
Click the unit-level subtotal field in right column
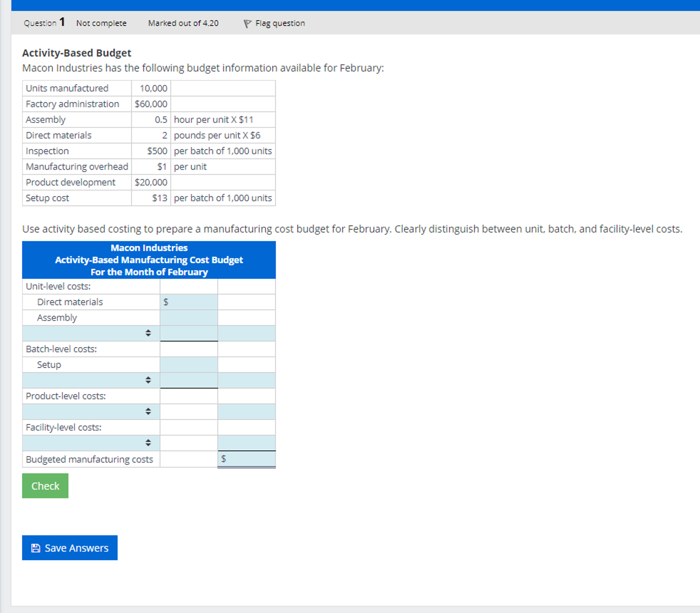tap(247, 333)
